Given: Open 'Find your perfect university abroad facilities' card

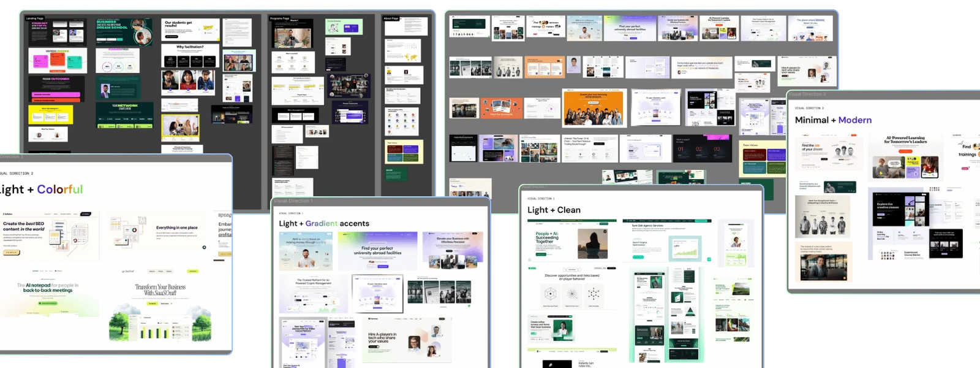Looking at the screenshot, I should 377,251.
